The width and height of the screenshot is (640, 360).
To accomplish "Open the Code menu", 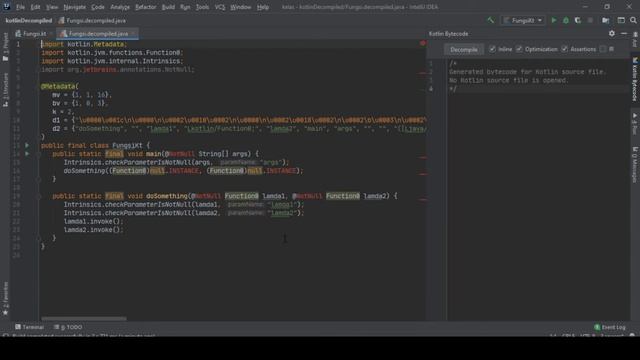I will click(x=98, y=7).
